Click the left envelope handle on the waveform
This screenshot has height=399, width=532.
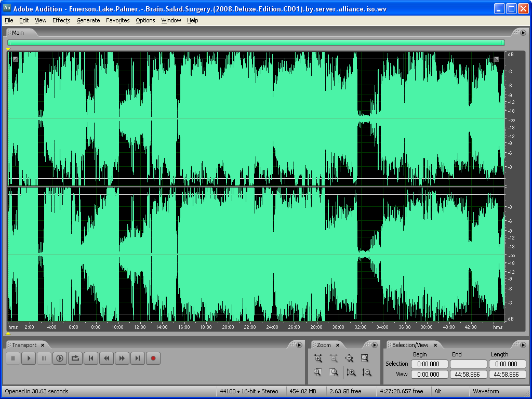[x=15, y=59]
